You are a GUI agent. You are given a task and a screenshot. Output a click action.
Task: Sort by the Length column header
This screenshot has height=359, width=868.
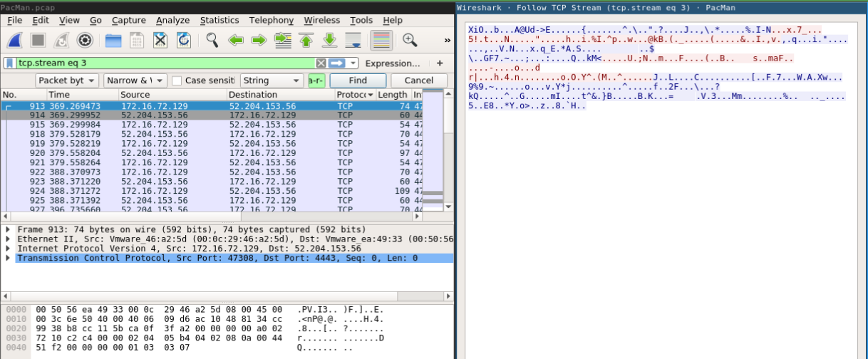click(393, 95)
